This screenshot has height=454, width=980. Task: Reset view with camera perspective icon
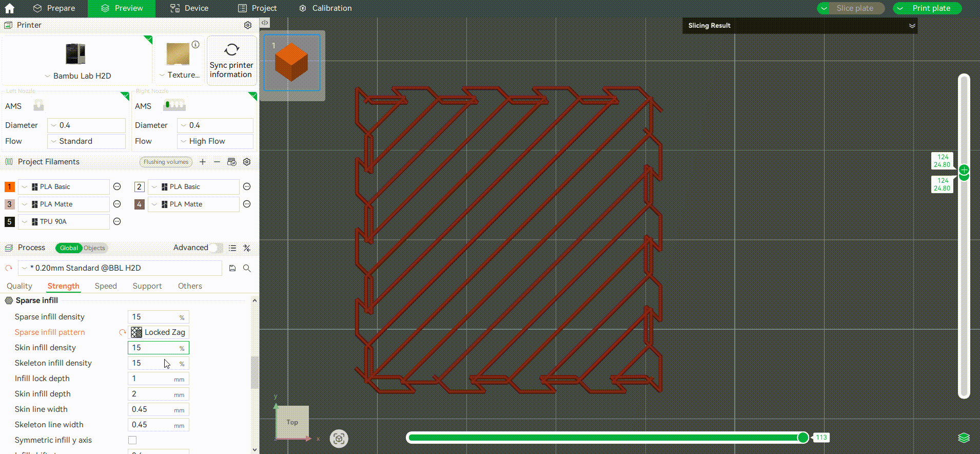(x=339, y=439)
